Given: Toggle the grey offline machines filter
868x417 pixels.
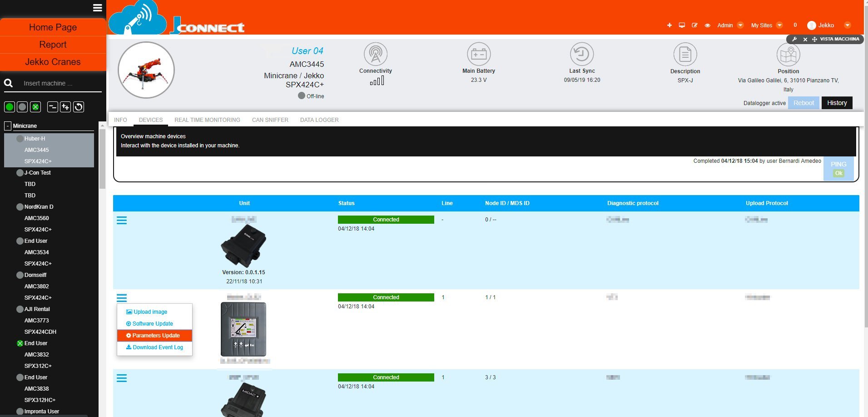Looking at the screenshot, I should (x=22, y=107).
